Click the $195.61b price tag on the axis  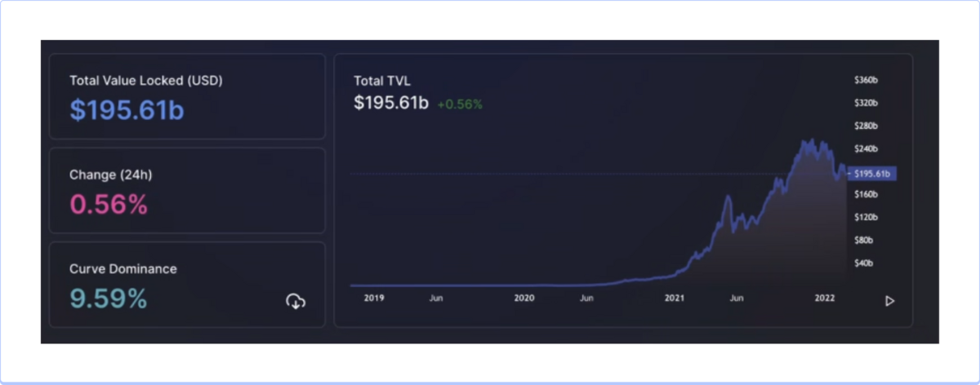[x=873, y=174]
